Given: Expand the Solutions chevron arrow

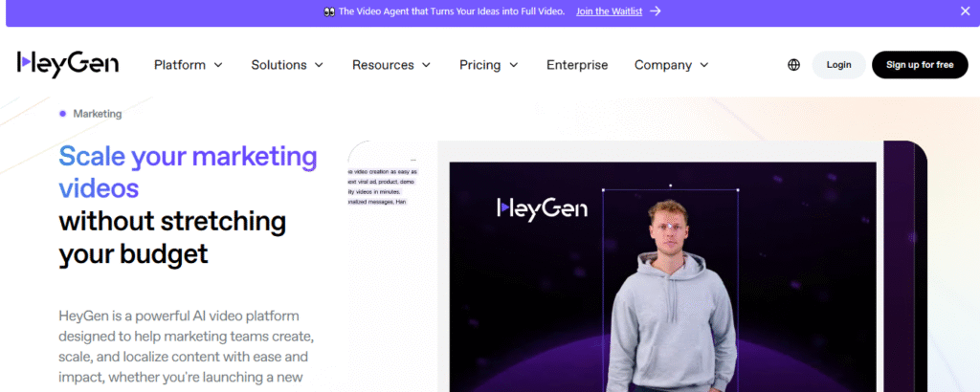Looking at the screenshot, I should 319,65.
